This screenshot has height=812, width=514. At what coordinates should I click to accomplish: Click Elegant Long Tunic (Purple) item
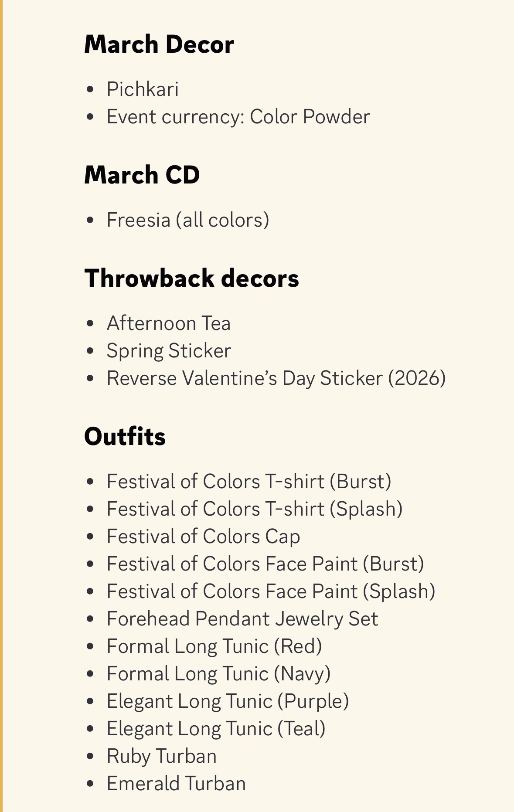[x=228, y=701]
